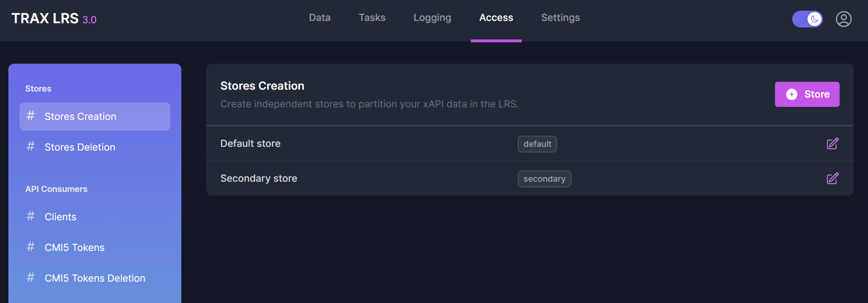The width and height of the screenshot is (868, 303).
Task: Click hash icon beside CMI5 Tokens
Action: (x=31, y=247)
